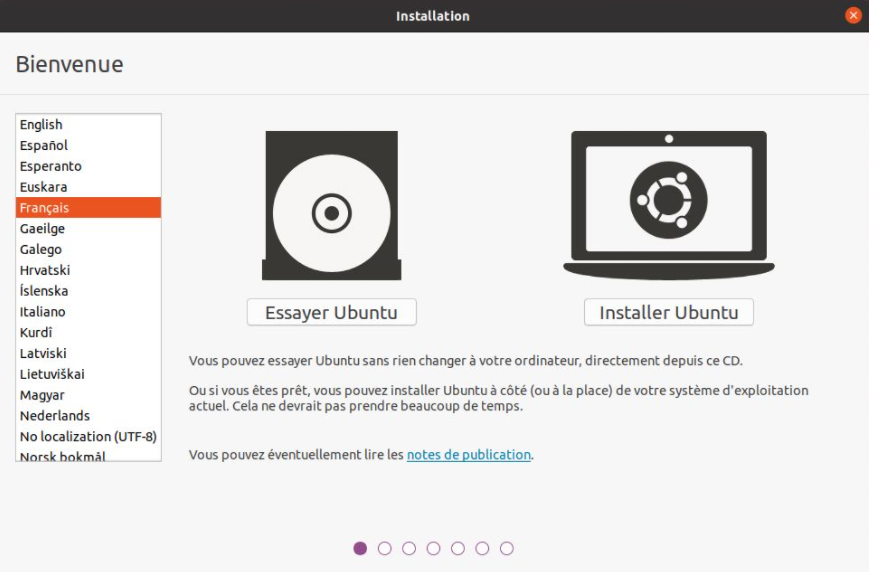This screenshot has width=869, height=572.
Task: Select Íslenska in the language list
Action: click(88, 290)
